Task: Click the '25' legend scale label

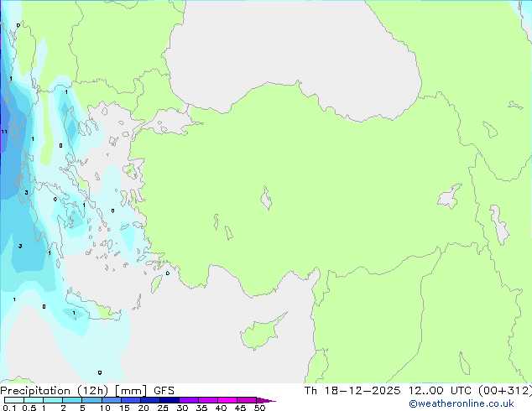Action: (163, 408)
